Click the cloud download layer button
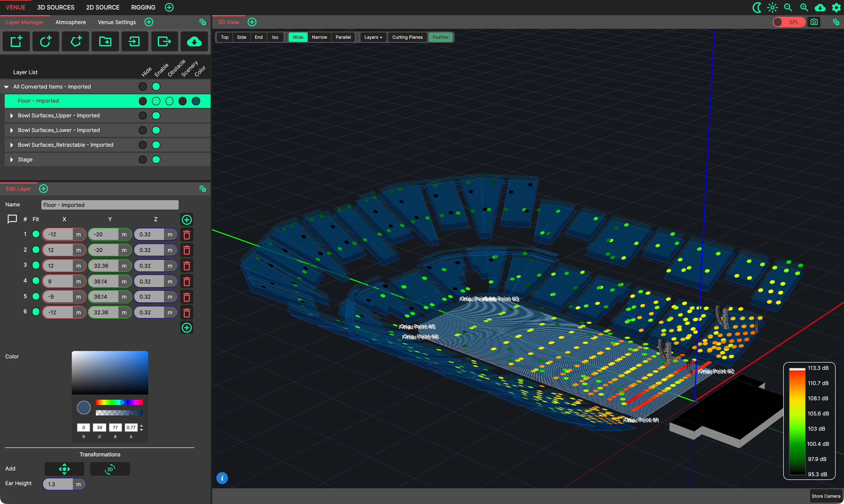 tap(194, 41)
